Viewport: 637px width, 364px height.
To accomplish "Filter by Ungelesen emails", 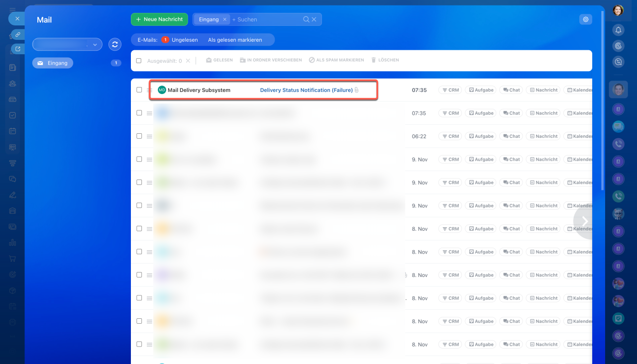I will (179, 40).
